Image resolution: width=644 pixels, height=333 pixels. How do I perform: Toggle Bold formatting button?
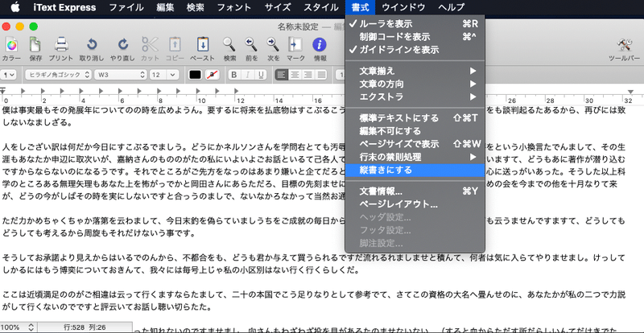coord(234,75)
